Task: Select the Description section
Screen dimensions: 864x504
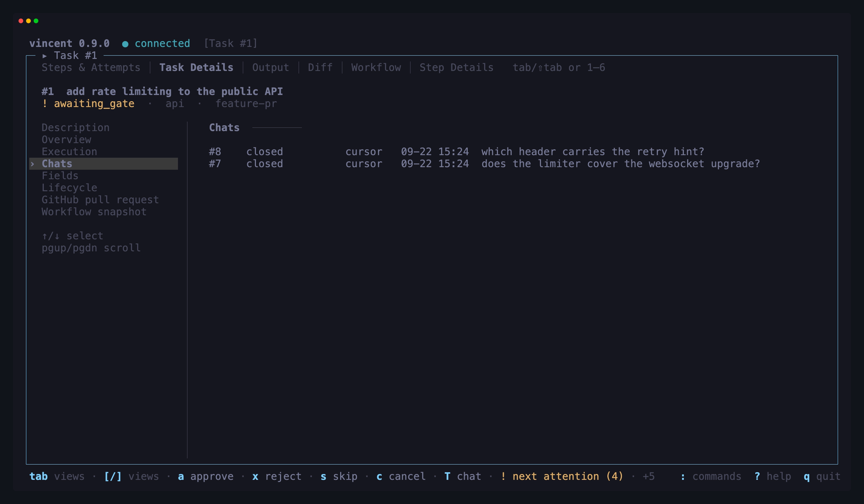Action: point(76,128)
